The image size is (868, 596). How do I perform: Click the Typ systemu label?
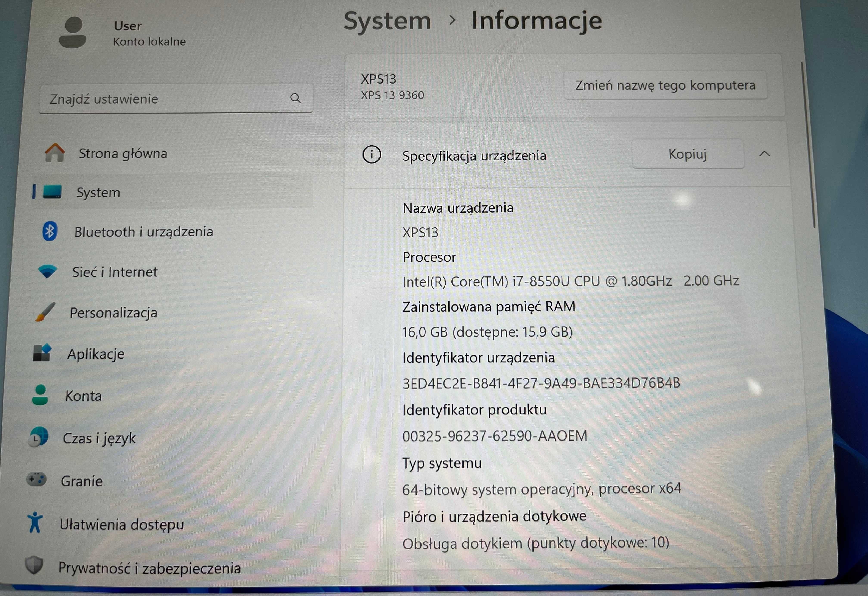[442, 463]
